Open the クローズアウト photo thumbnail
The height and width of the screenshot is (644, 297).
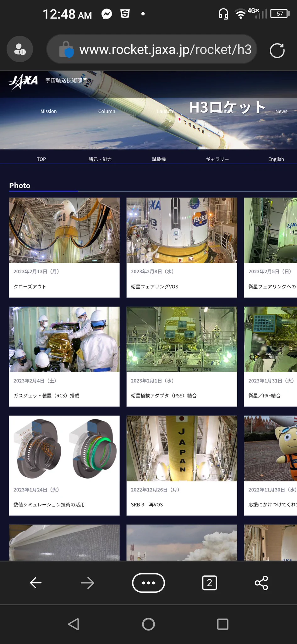click(64, 230)
